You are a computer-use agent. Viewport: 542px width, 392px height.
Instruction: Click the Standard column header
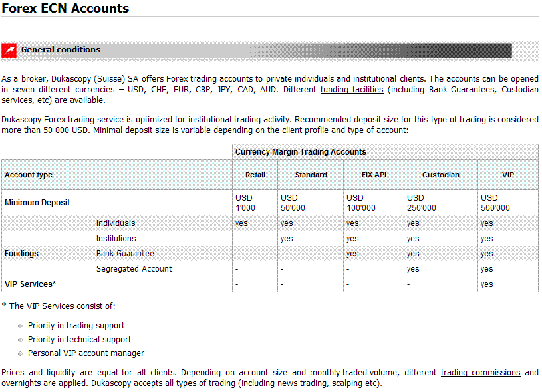pyautogui.click(x=311, y=175)
